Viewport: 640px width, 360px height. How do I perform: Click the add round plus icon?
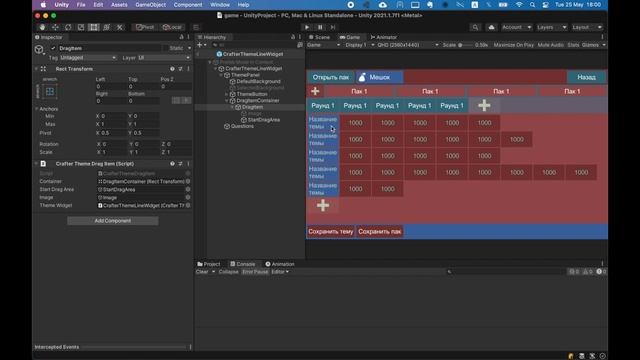(484, 106)
